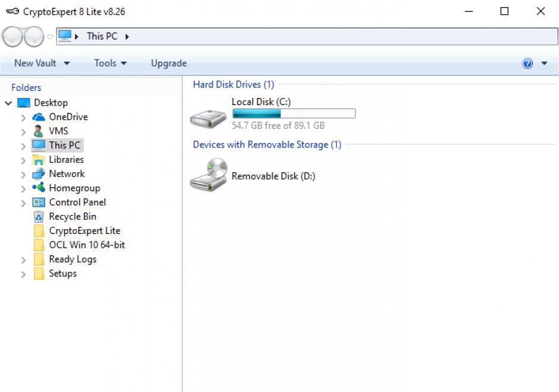The image size is (559, 392).
Task: Click the Network icon in tree
Action: (39, 174)
